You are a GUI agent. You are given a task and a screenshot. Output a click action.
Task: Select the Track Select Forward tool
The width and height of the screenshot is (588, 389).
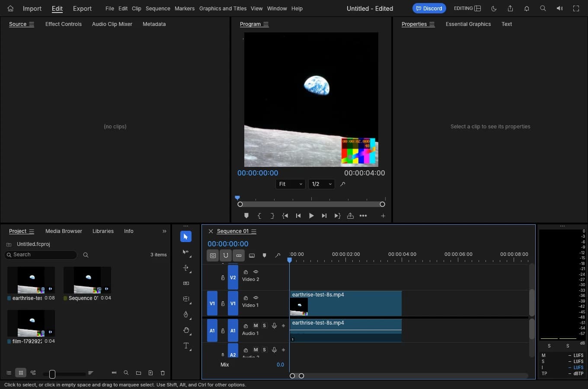pyautogui.click(x=186, y=252)
